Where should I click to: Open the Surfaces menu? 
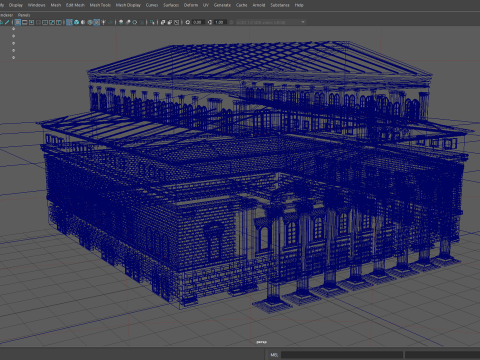(x=171, y=5)
